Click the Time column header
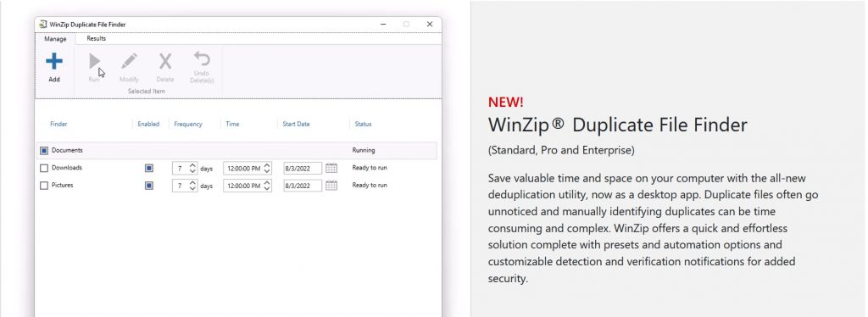 click(232, 124)
